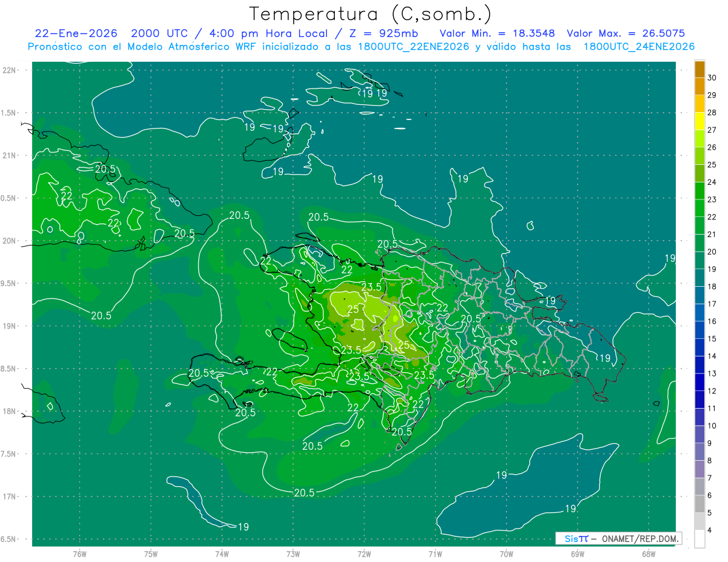Viewport: 728px width, 562px height.
Task: Select the 22-Ene-2026 forecast date text
Action: coord(76,33)
